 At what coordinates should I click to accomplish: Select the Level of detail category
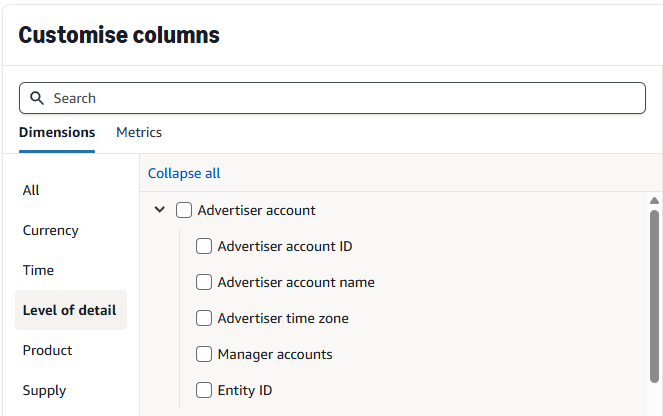(x=69, y=310)
